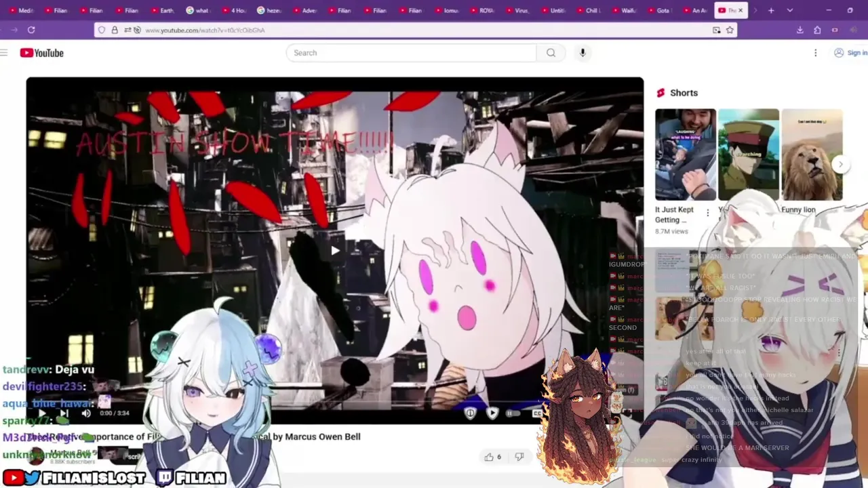Open a new tab with the plus button
This screenshot has height=488, width=868.
[x=771, y=10]
